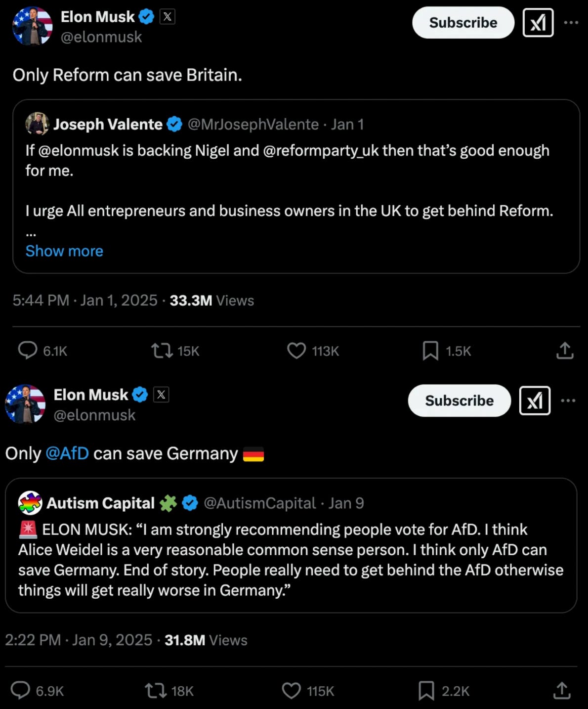Image resolution: width=588 pixels, height=709 pixels.
Task: Repost the Only Reform tweet
Action: click(162, 351)
